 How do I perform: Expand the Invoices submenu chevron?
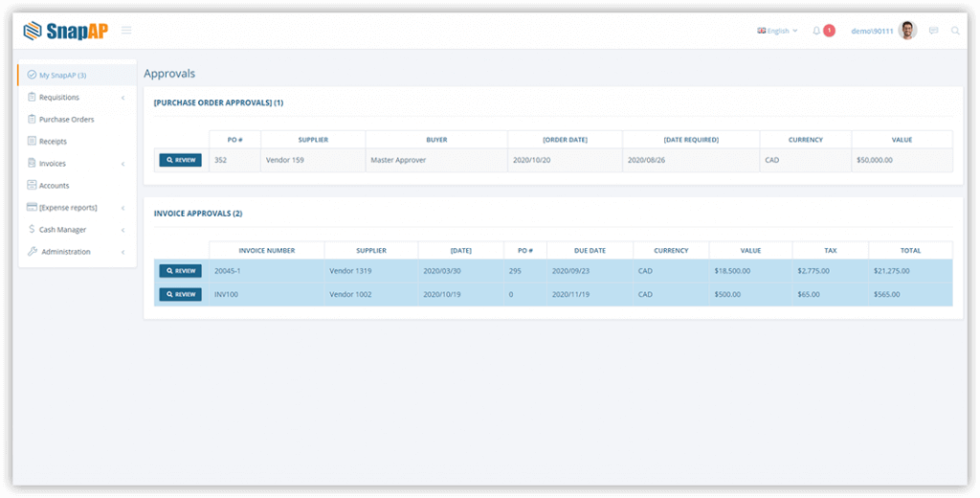coord(123,164)
